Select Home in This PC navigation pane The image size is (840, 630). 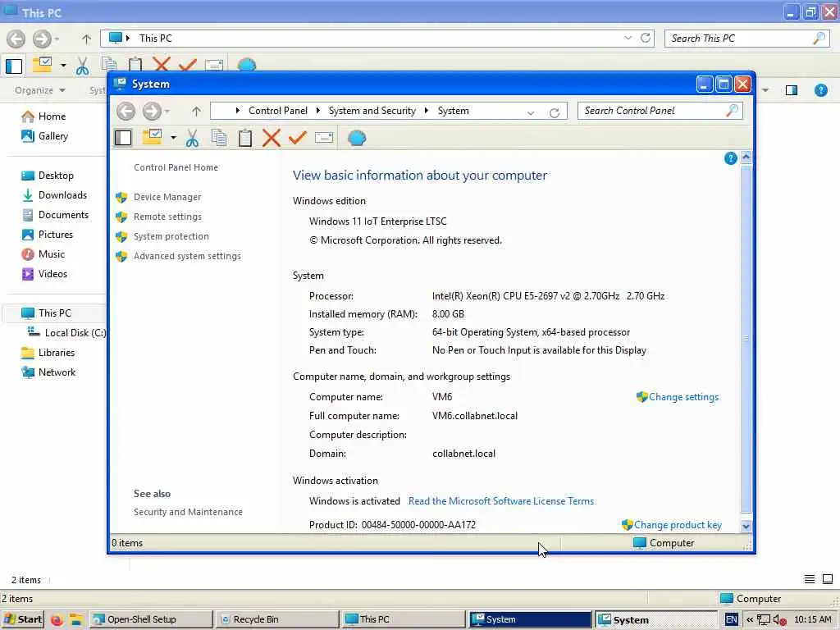coord(52,116)
